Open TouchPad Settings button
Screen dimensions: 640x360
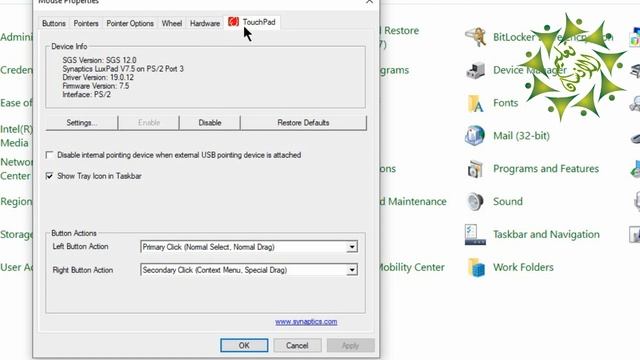pyautogui.click(x=82, y=123)
